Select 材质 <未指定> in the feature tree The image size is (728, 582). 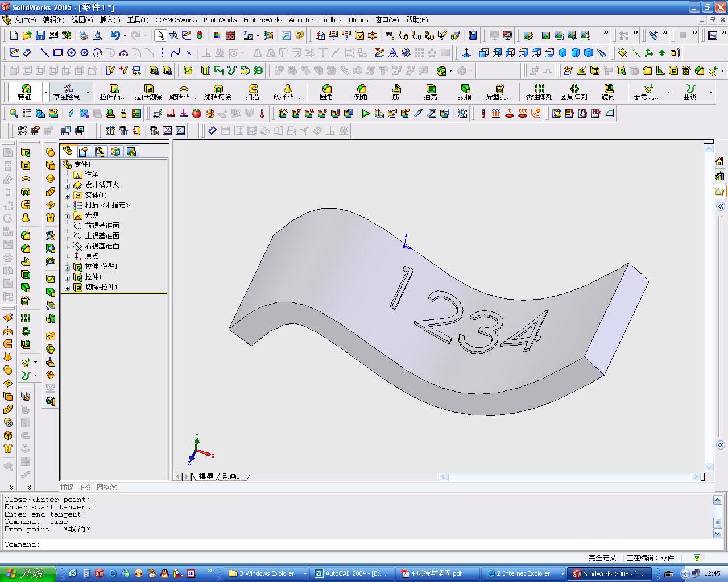click(107, 205)
